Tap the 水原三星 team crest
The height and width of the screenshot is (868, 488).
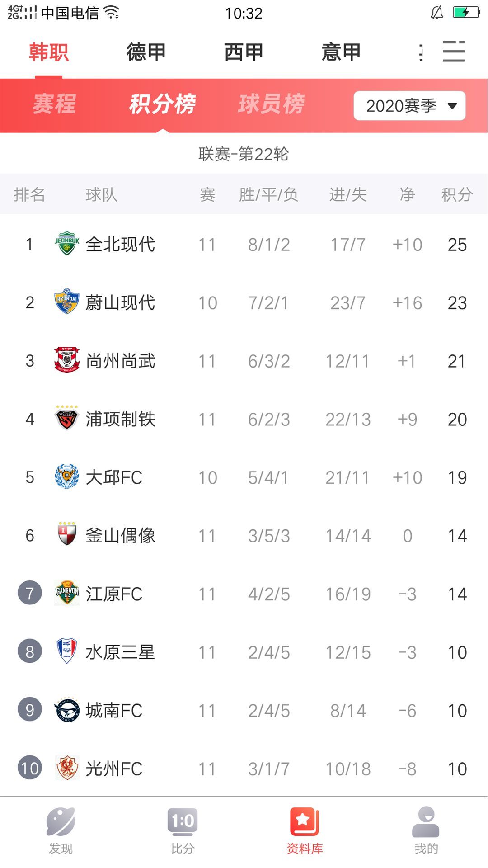point(67,651)
